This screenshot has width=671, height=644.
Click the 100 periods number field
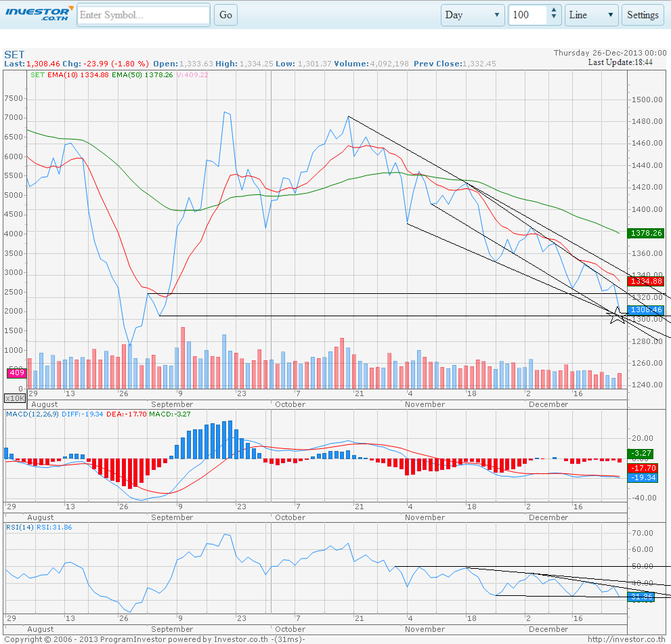point(527,15)
